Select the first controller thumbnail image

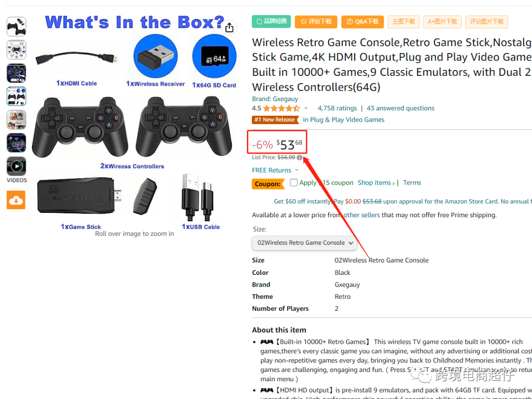pyautogui.click(x=16, y=27)
